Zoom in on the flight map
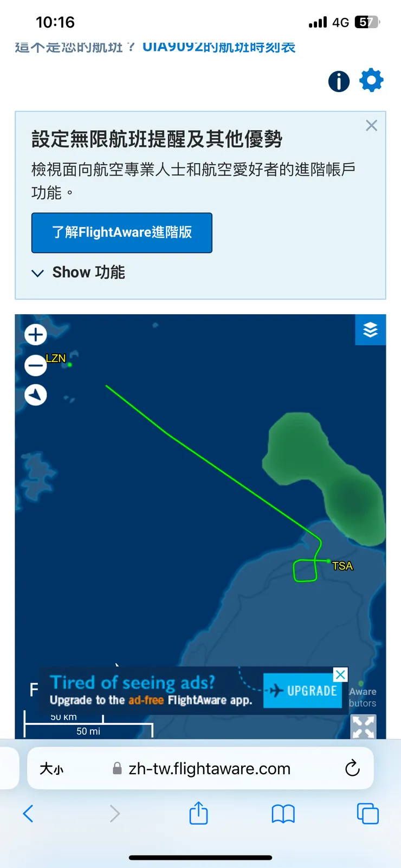Viewport: 401px width, 868px height. [36, 334]
